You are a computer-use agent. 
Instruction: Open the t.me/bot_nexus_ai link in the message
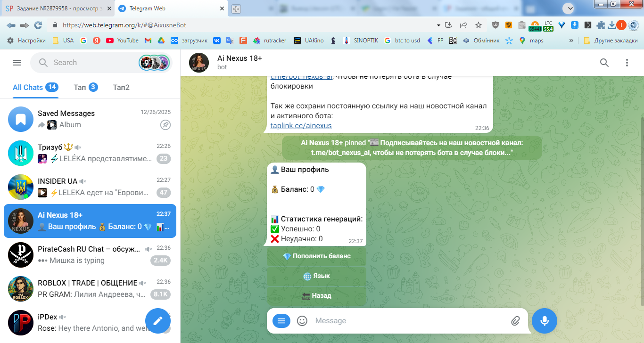pos(302,77)
